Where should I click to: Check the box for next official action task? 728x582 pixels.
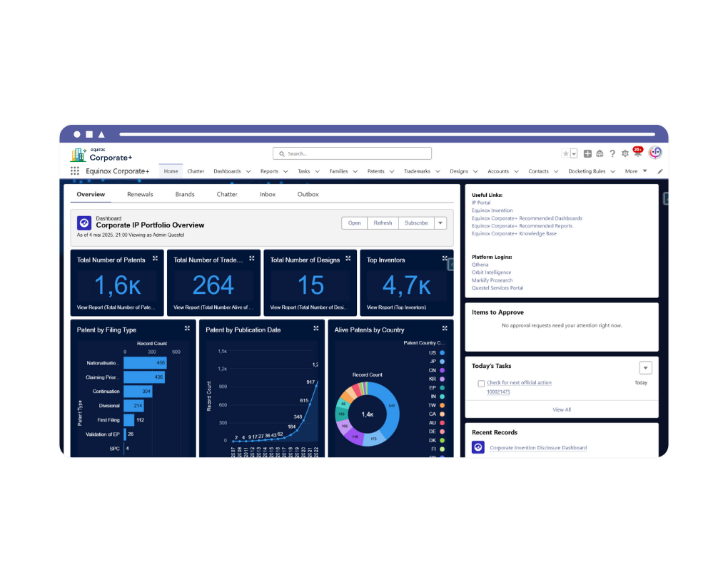[481, 382]
